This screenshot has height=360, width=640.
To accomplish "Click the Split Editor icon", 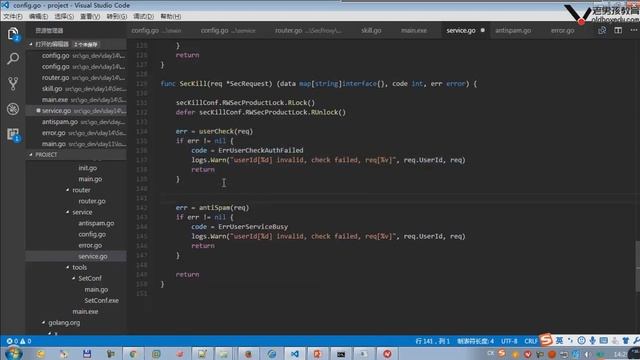I will (618, 30).
